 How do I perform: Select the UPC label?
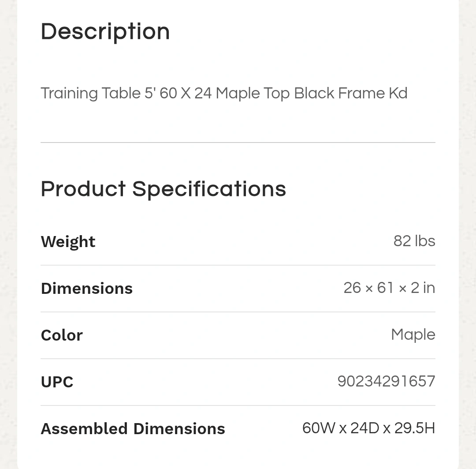[x=57, y=382]
